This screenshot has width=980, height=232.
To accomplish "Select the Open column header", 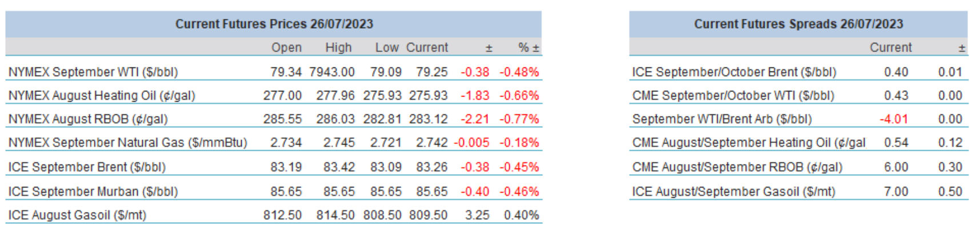I will [x=286, y=47].
